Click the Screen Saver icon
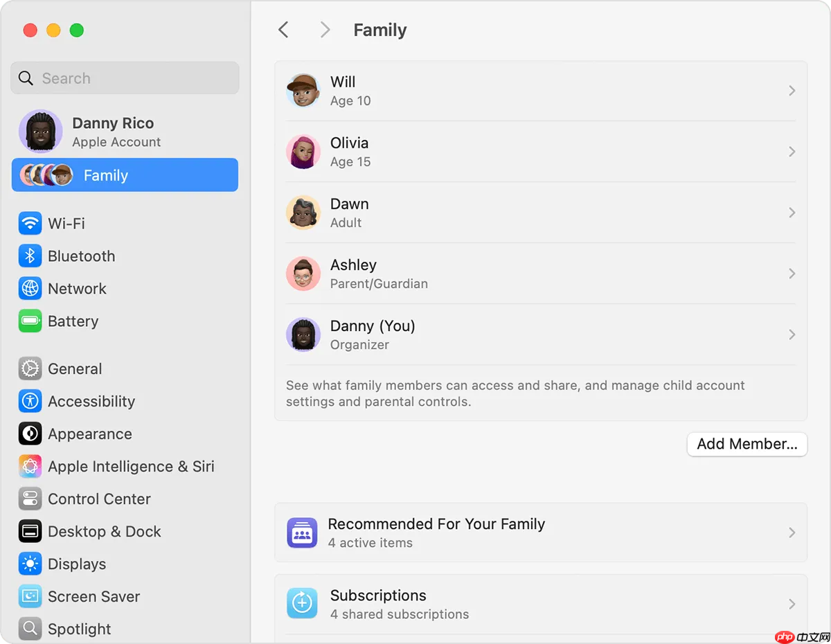The width and height of the screenshot is (831, 644). coord(30,597)
